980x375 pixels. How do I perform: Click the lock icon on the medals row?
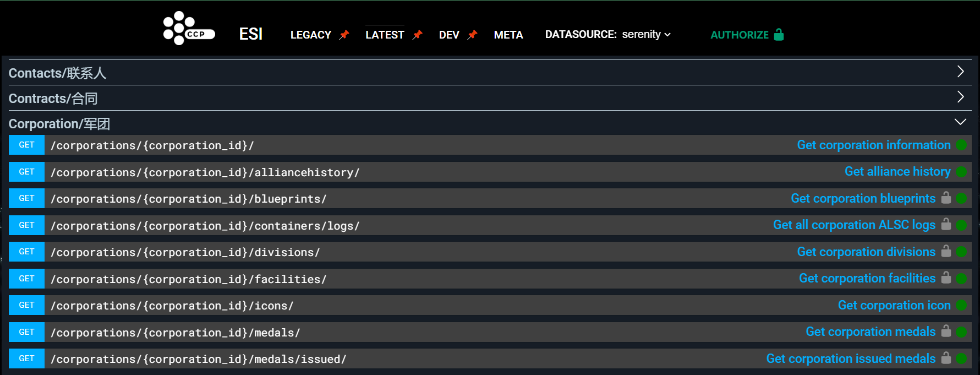click(946, 331)
